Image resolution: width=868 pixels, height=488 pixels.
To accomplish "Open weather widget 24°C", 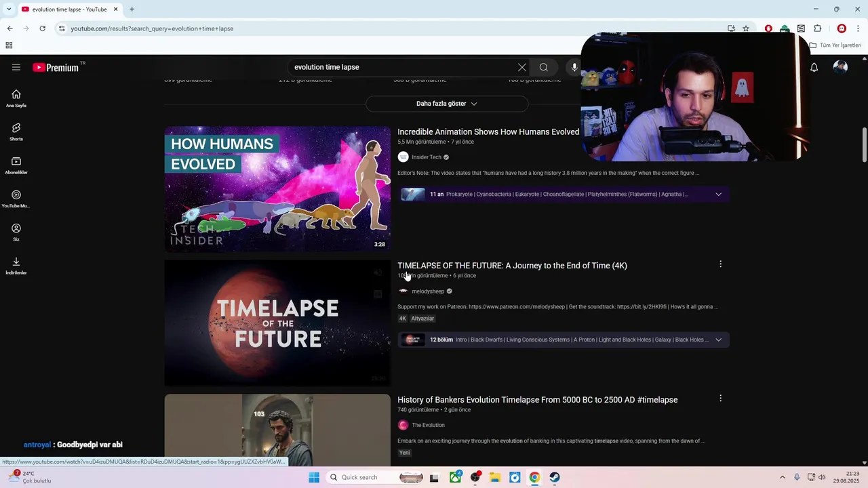I will [28, 477].
